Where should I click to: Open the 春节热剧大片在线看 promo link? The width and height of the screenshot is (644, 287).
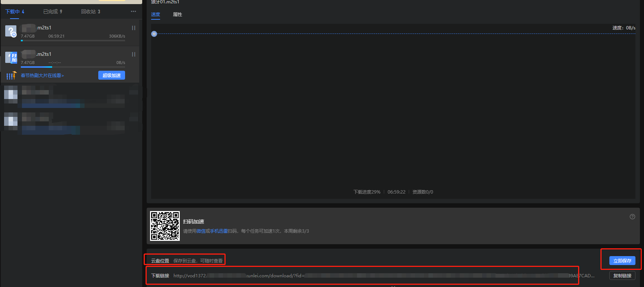pos(42,76)
